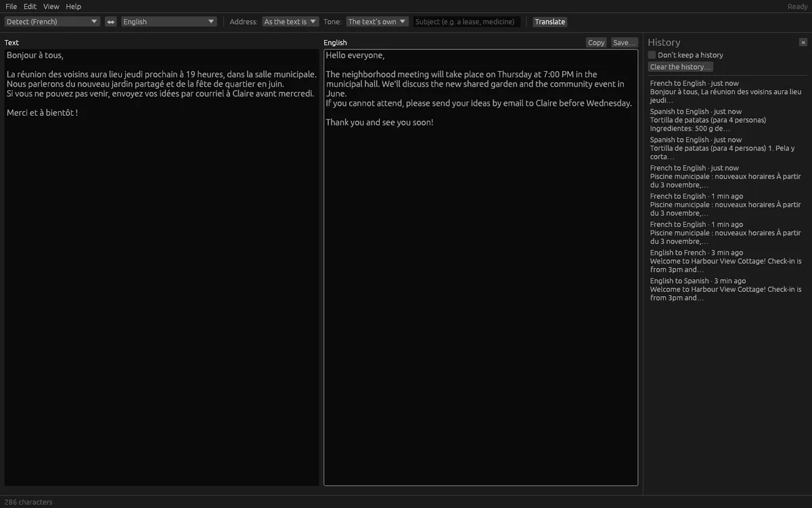Screen dimensions: 812x508
Task: Open history entry with "Ingredientes: 500 g de…"
Action: (727, 120)
